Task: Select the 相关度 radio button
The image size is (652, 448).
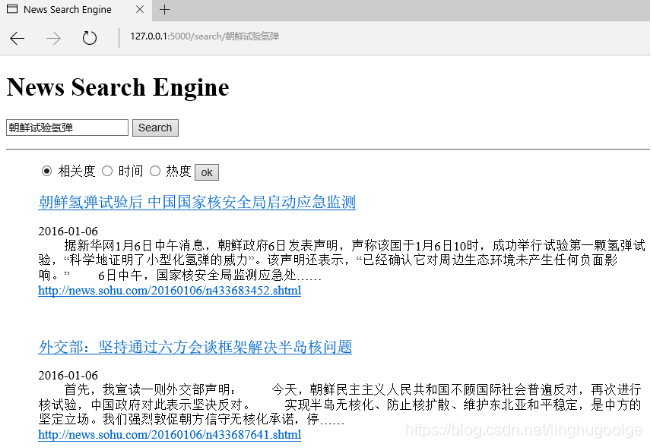Action: coord(47,171)
